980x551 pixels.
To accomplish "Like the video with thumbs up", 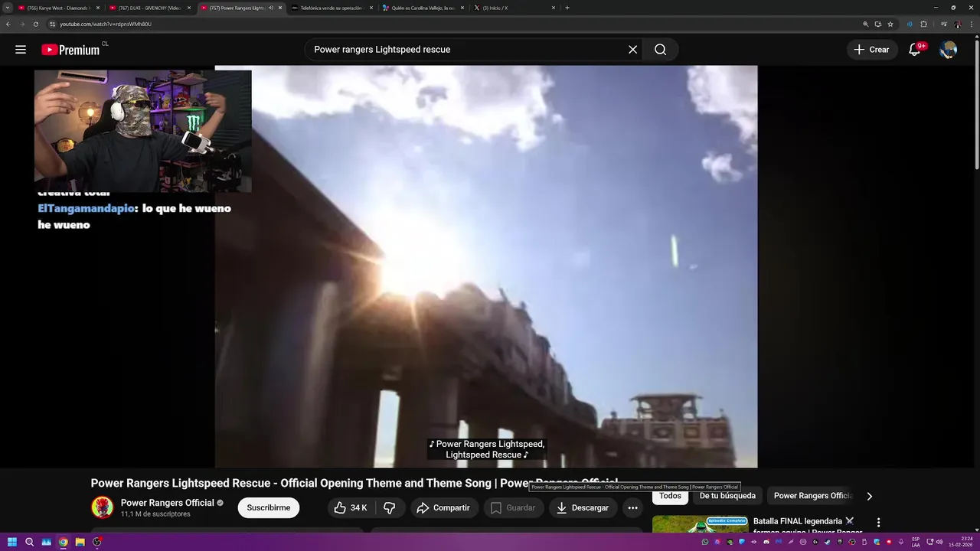I will 351,507.
